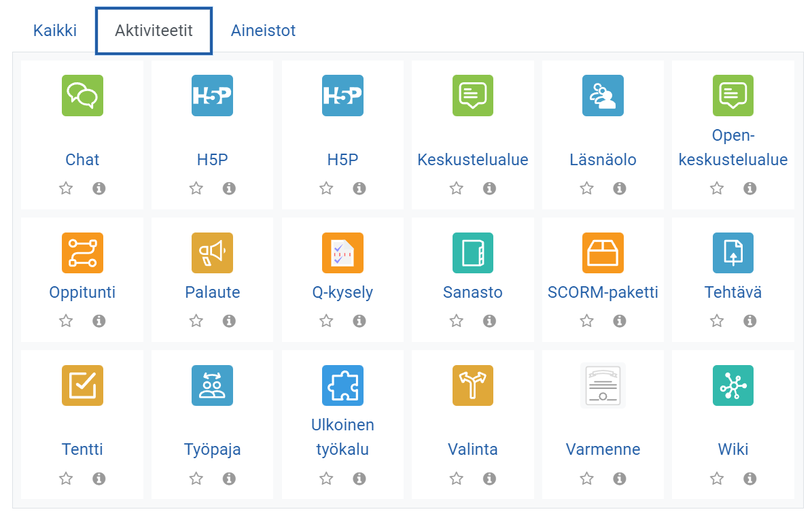The image size is (812, 516).
Task: Select the Tentti text link
Action: point(82,449)
